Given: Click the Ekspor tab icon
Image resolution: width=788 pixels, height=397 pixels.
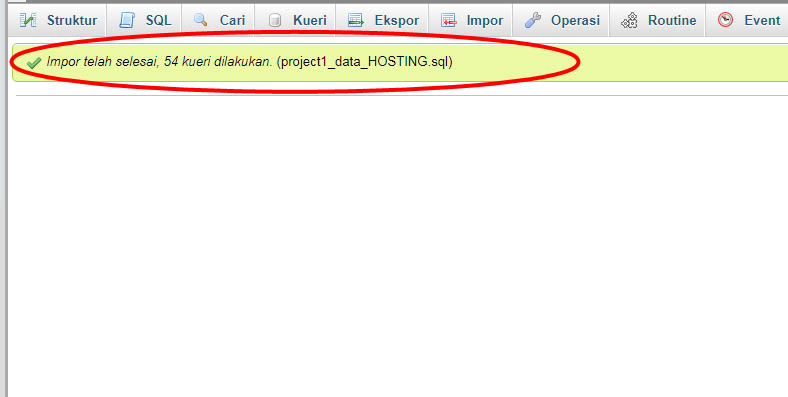Looking at the screenshot, I should (356, 20).
